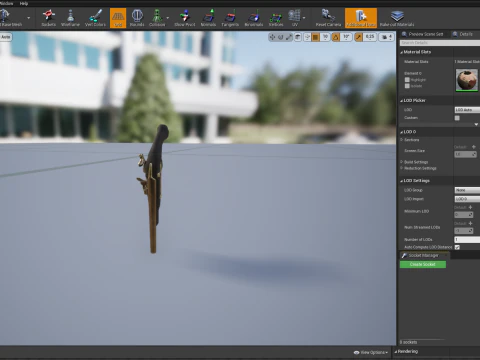480x360 pixels.
Task: Check the Custom LOD checkbox
Action: (x=457, y=118)
